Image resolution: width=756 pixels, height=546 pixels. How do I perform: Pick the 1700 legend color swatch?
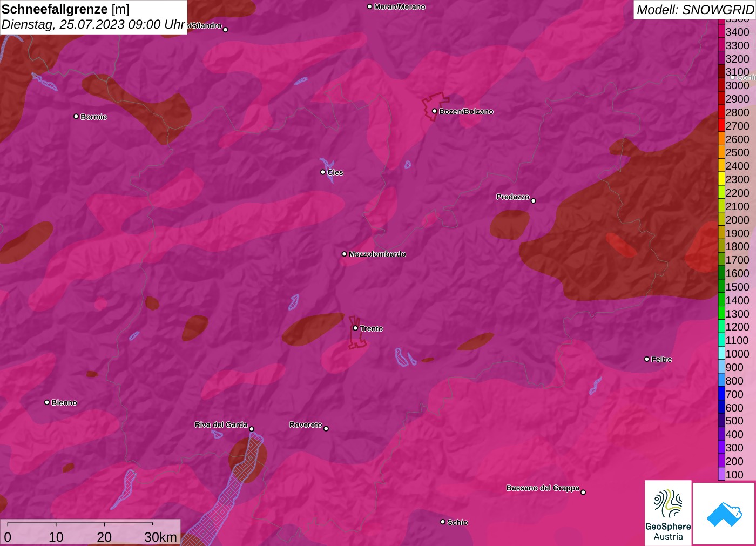click(x=721, y=260)
